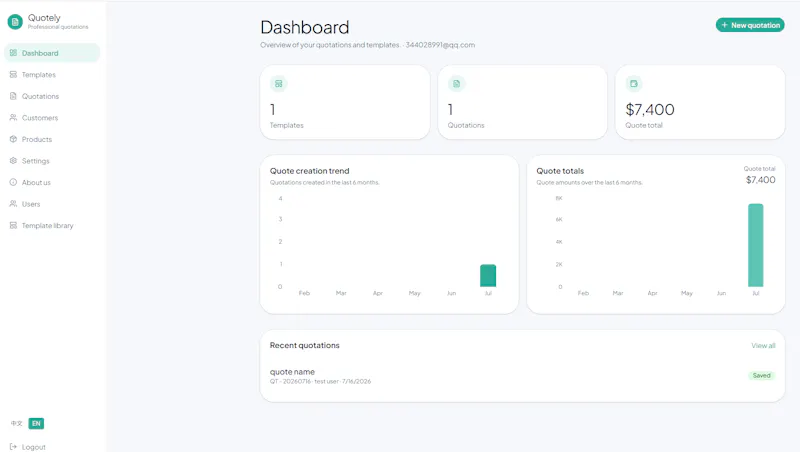Click the Quotations document icon in sidebar
This screenshot has height=452, width=800.
(x=13, y=96)
